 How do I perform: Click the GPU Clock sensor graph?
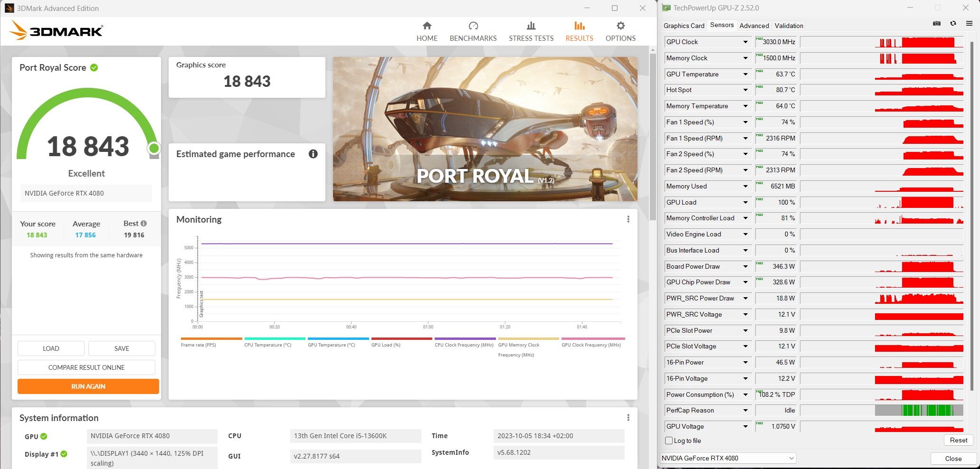pyautogui.click(x=882, y=42)
